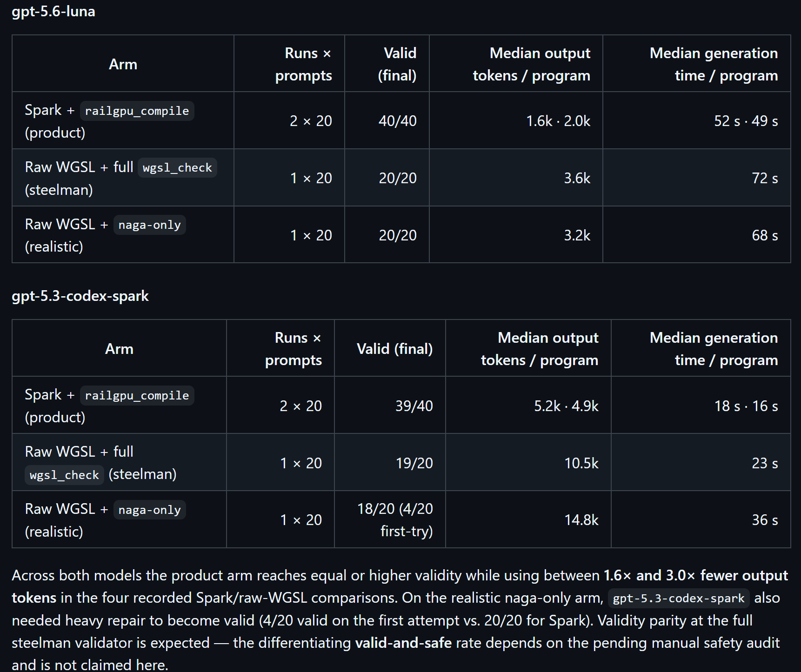Viewport: 801px width, 672px height.
Task: Select wgsl_check code tag in luna table
Action: (177, 167)
